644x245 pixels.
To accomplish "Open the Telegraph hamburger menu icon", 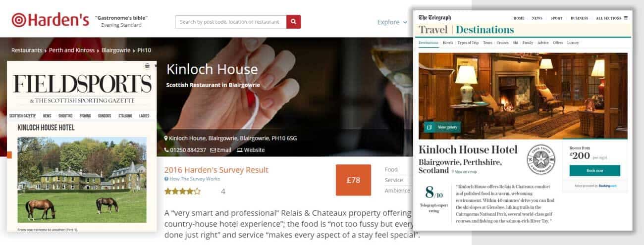I will point(626,18).
